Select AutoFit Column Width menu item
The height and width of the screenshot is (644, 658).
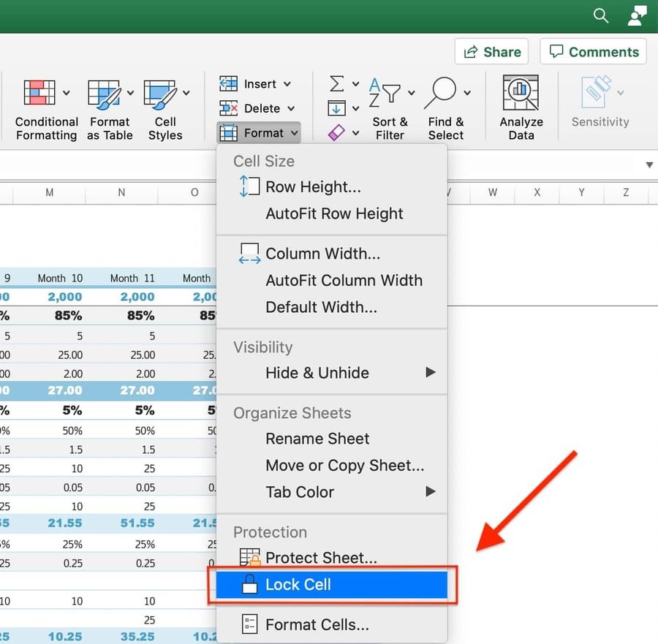coord(331,280)
